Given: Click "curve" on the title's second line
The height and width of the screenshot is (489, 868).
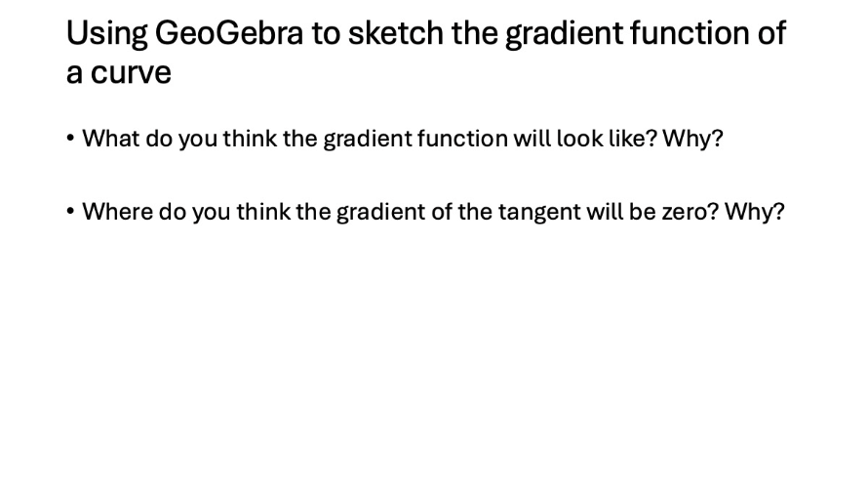Looking at the screenshot, I should (x=132, y=73).
